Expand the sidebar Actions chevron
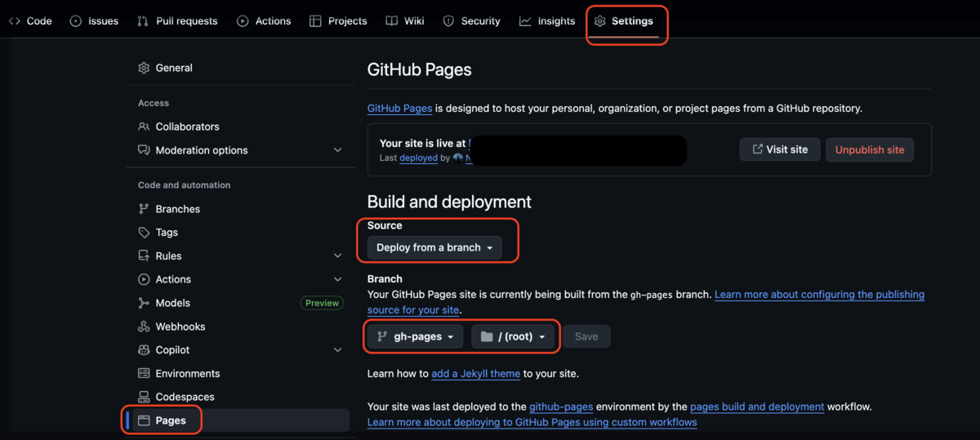The image size is (980, 440). (338, 279)
